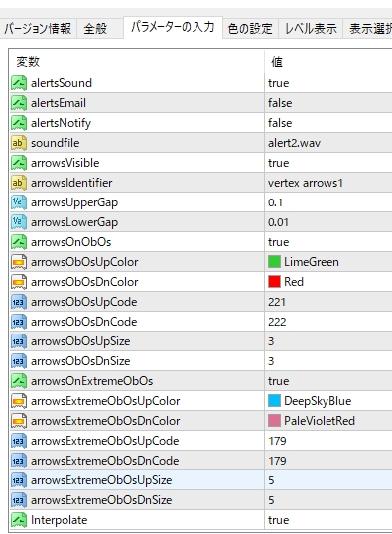Image resolution: width=392 pixels, height=534 pixels.
Task: Open the 表示選択 tab
Action: pos(368,28)
